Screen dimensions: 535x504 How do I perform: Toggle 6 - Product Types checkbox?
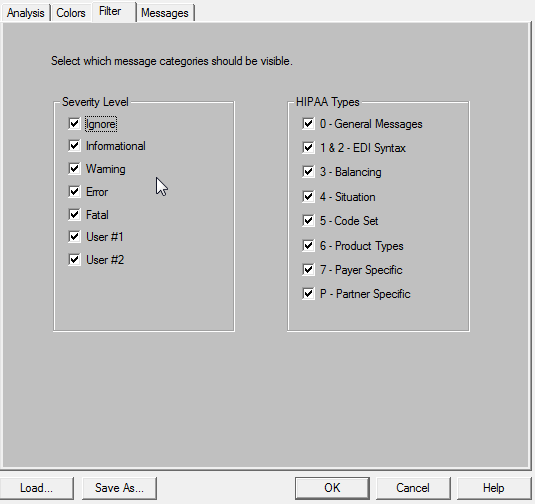[x=308, y=246]
